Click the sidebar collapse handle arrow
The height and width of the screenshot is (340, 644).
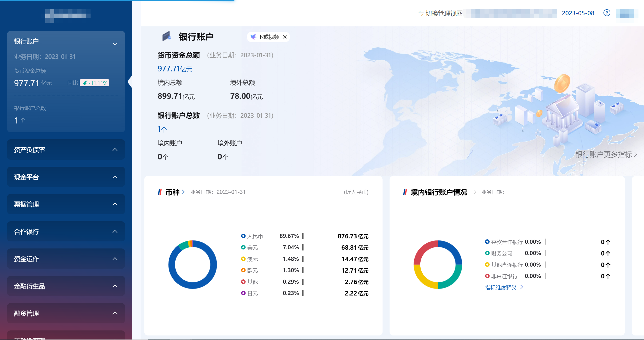[130, 81]
